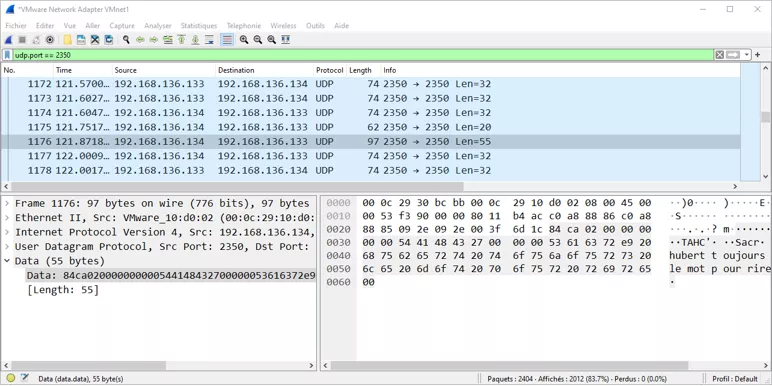772x386 pixels.
Task: Save this capture file
Action: 81,40
